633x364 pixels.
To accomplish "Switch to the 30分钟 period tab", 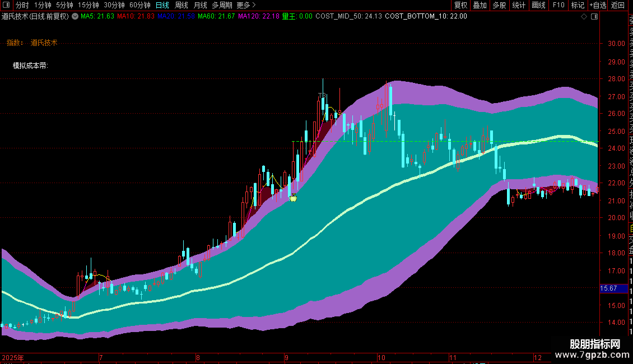I will click(114, 5).
